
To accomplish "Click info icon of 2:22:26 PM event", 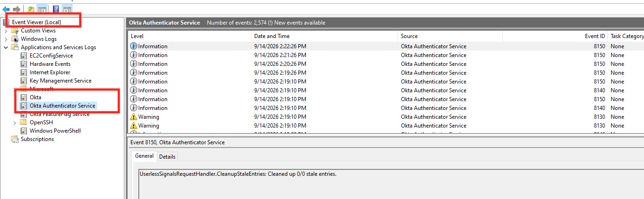I will click(134, 46).
